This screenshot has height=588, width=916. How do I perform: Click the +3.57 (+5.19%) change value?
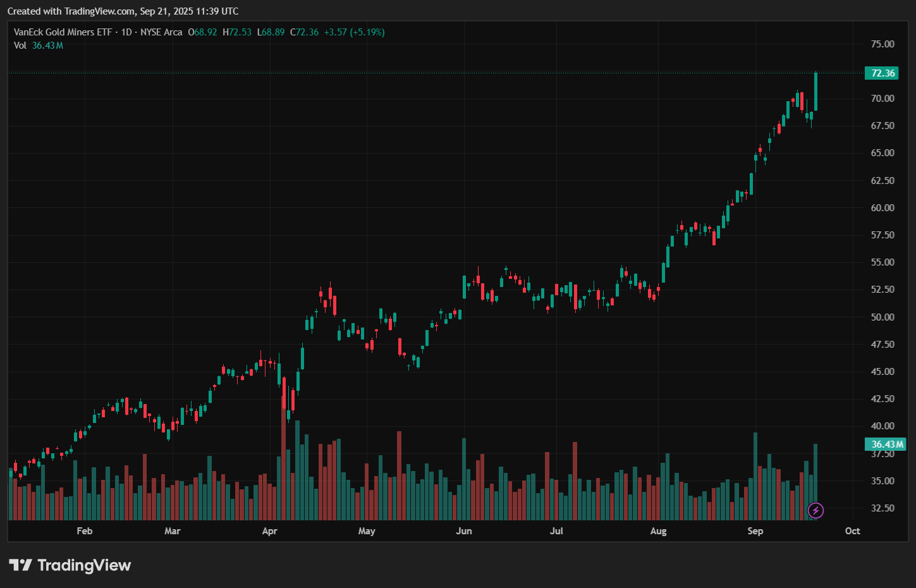[354, 32]
